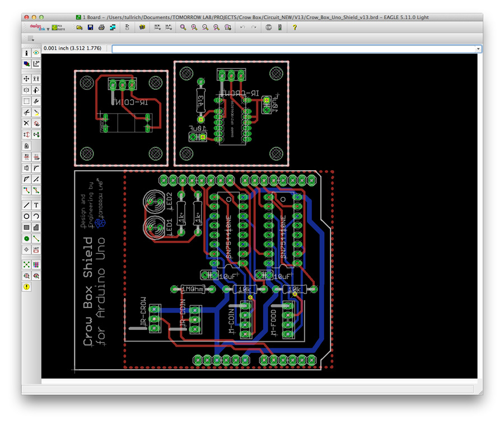Run the Ratsnest tool

[x=26, y=264]
